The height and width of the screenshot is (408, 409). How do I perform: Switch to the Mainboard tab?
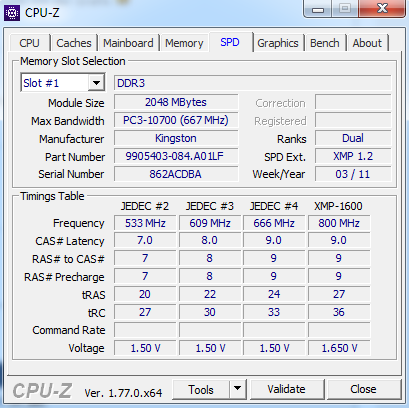[x=128, y=43]
